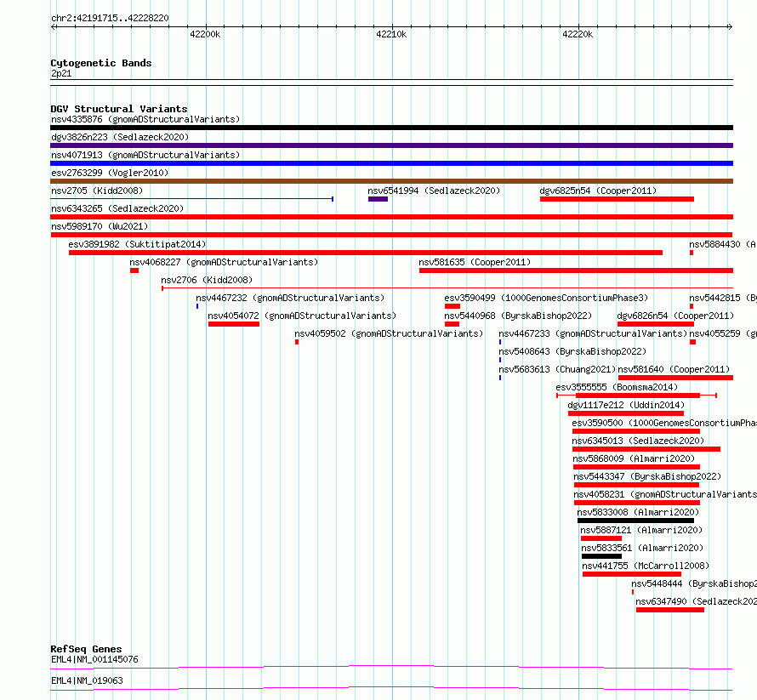Click the chr2:42191715..42228220 region label
This screenshot has height=700, width=757.
point(110,19)
